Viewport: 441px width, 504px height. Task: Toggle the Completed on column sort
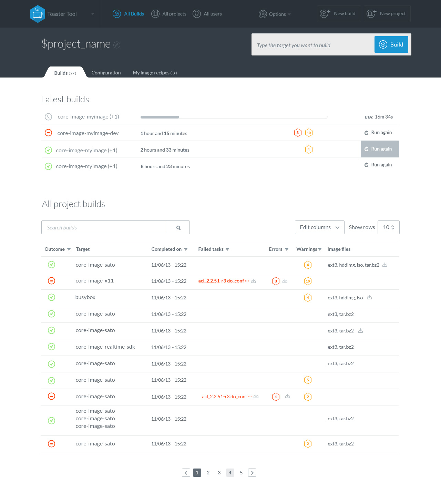186,249
